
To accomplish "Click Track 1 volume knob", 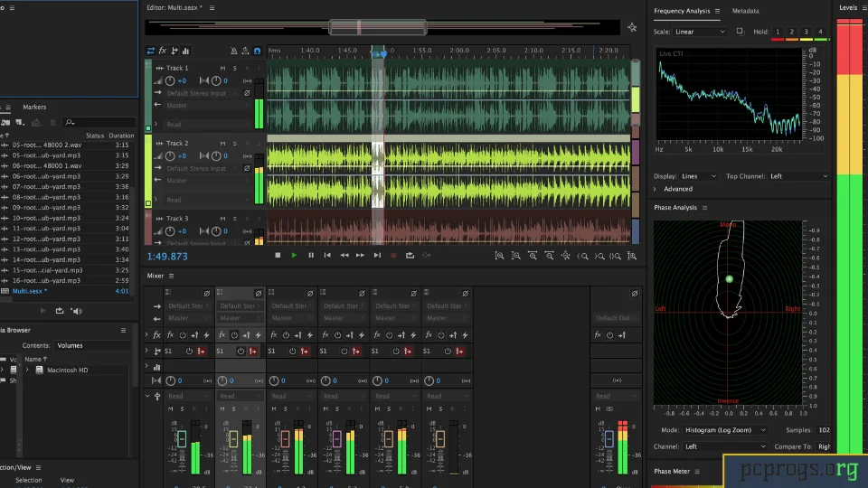I will 170,80.
